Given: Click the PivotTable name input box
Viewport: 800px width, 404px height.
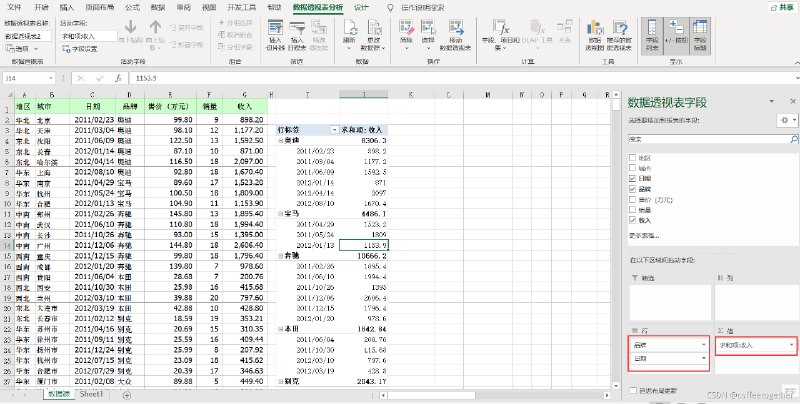Looking at the screenshot, I should pyautogui.click(x=28, y=36).
